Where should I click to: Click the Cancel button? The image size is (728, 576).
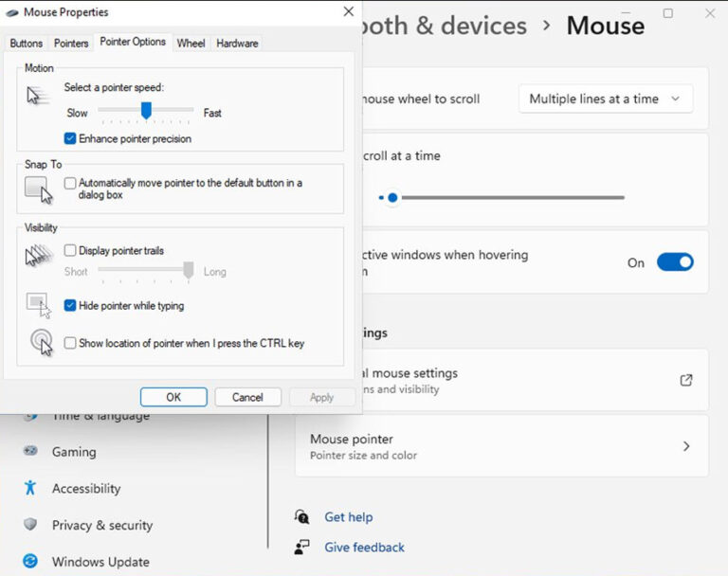[248, 397]
